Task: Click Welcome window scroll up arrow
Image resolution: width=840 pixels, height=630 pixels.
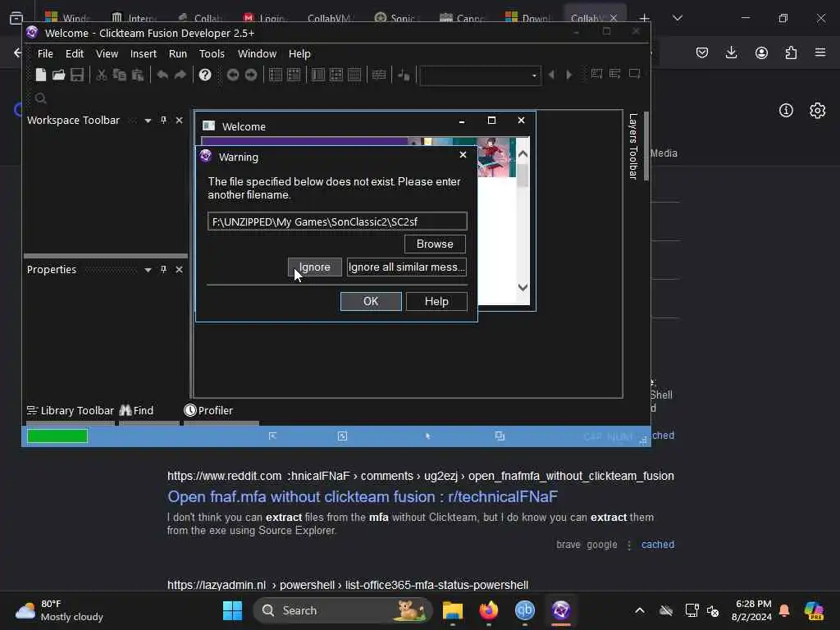Action: 523,154
